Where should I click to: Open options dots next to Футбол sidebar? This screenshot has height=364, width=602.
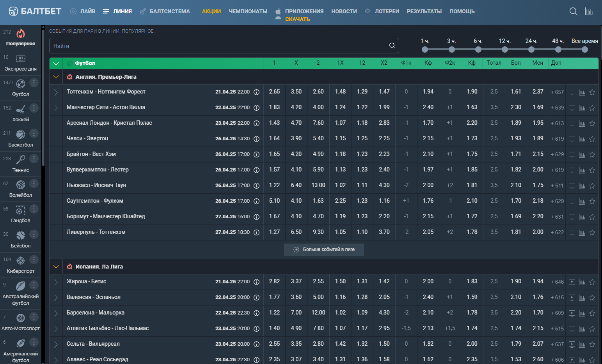click(x=34, y=83)
